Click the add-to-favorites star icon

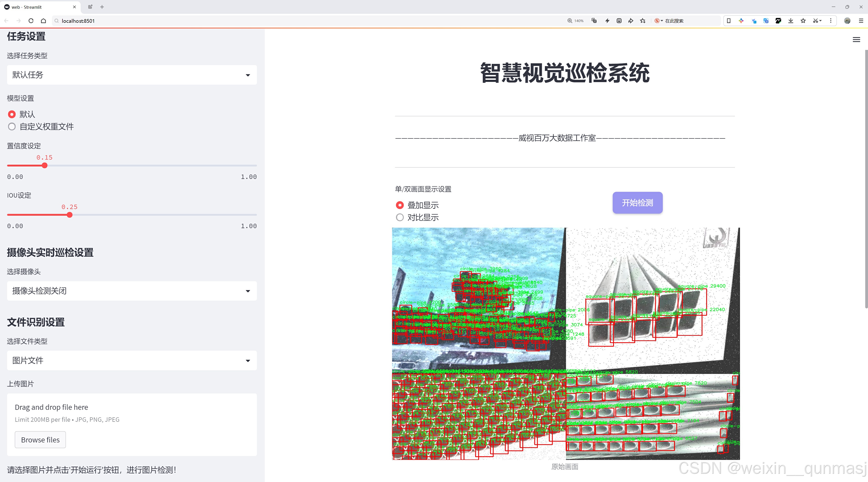click(x=643, y=21)
